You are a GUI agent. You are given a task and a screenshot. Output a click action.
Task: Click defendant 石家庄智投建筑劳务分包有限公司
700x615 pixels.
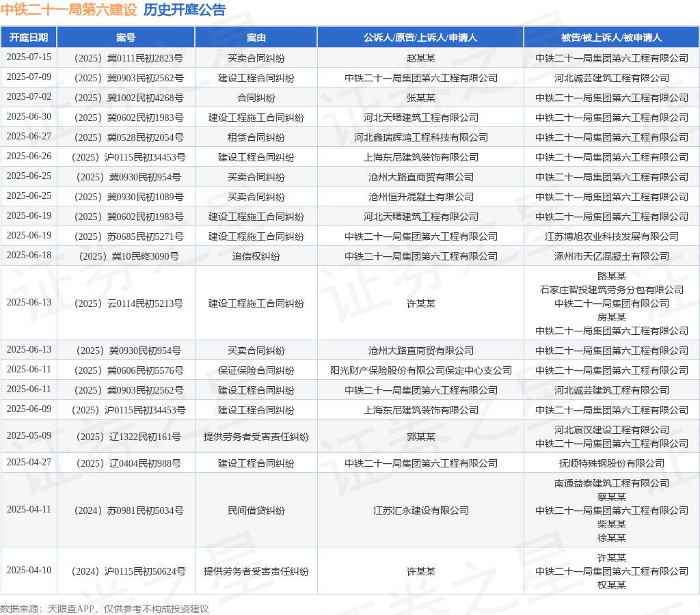(612, 290)
